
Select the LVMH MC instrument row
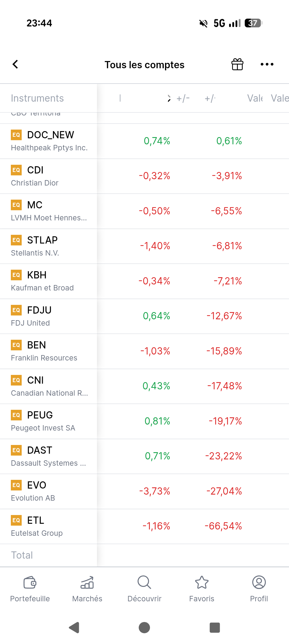48,211
